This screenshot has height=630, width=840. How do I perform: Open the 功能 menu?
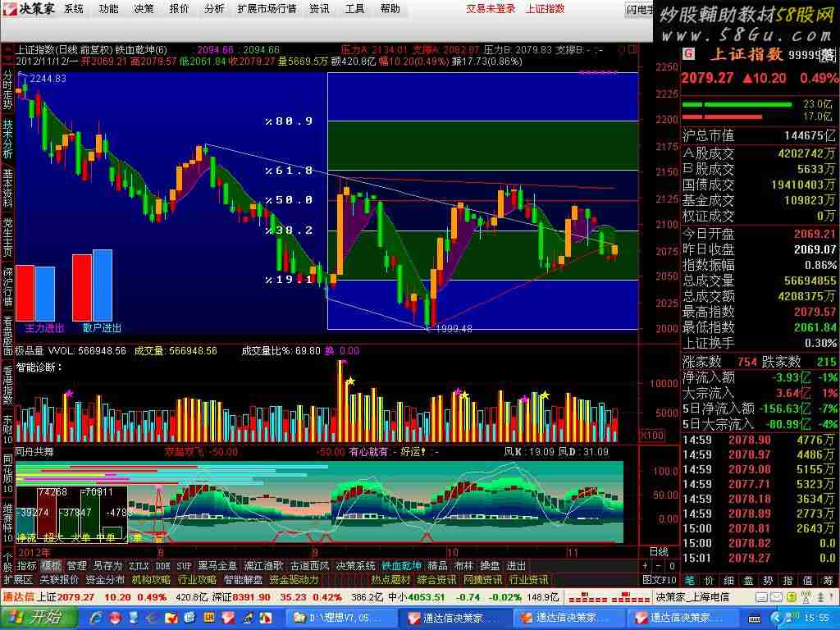(x=108, y=8)
